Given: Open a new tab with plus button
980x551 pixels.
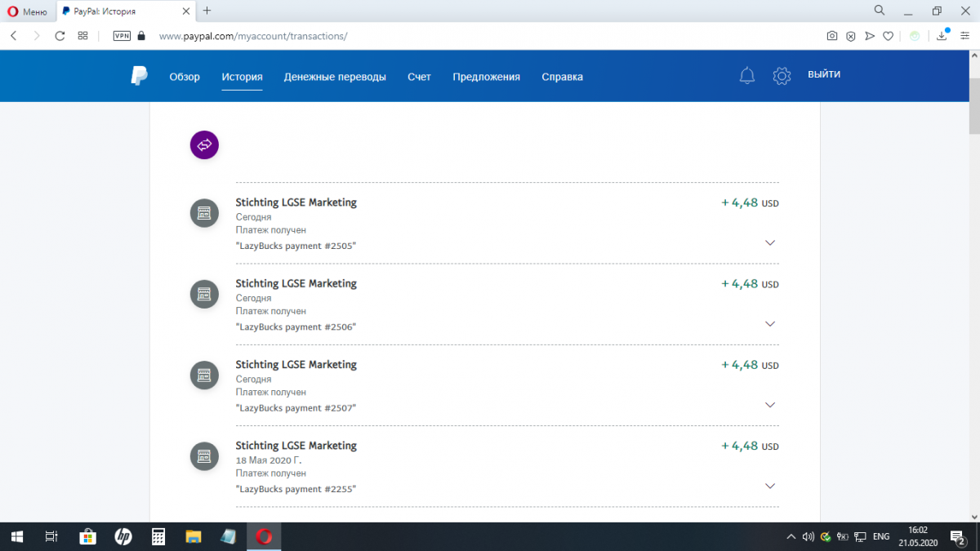Looking at the screenshot, I should 207,11.
